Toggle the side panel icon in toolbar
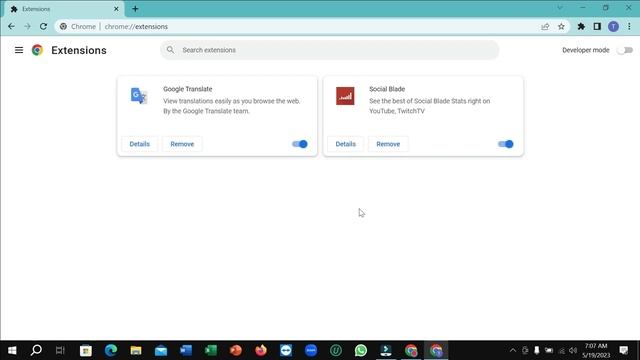The height and width of the screenshot is (360, 640). tap(597, 27)
